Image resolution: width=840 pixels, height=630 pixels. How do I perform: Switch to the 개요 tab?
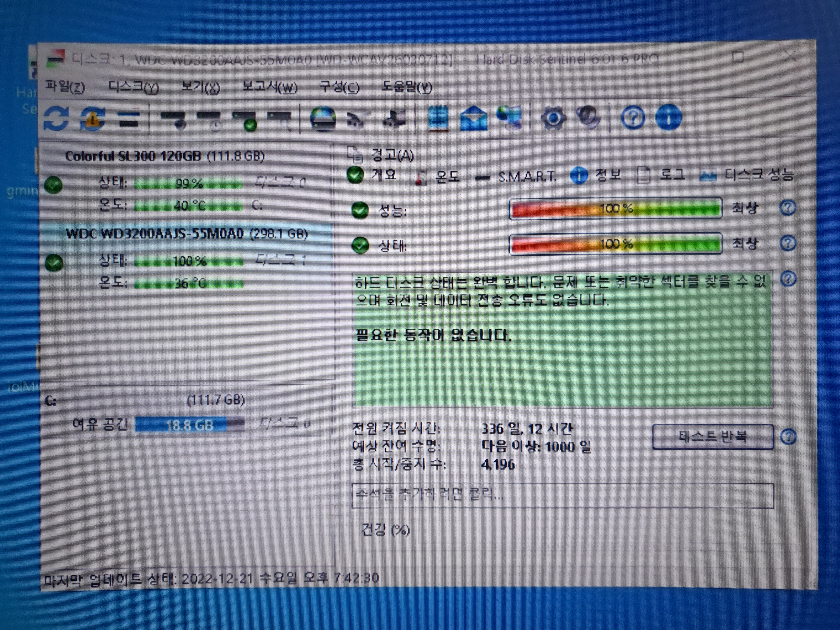coord(372,175)
